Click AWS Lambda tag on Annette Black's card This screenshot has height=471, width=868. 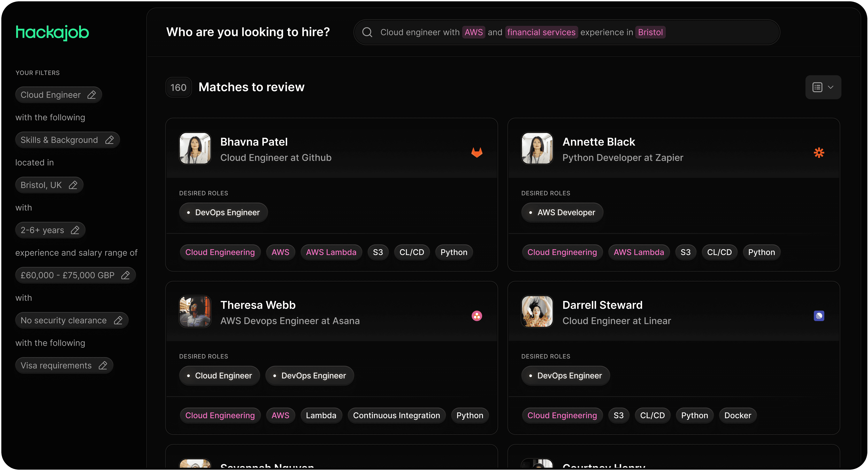(639, 253)
